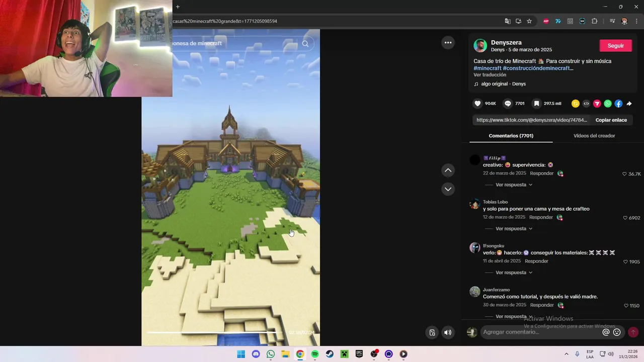644x362 pixels.
Task: Click the install app icon in address bar
Action: point(518,21)
